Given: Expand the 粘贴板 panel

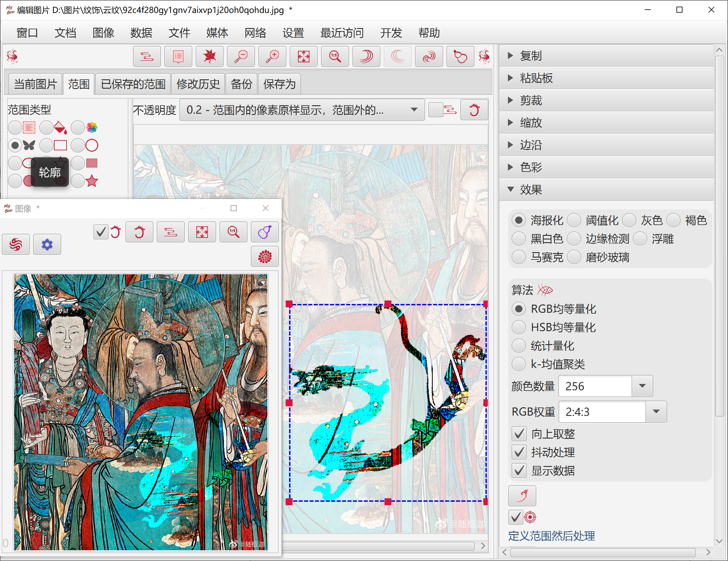Looking at the screenshot, I should click(607, 78).
